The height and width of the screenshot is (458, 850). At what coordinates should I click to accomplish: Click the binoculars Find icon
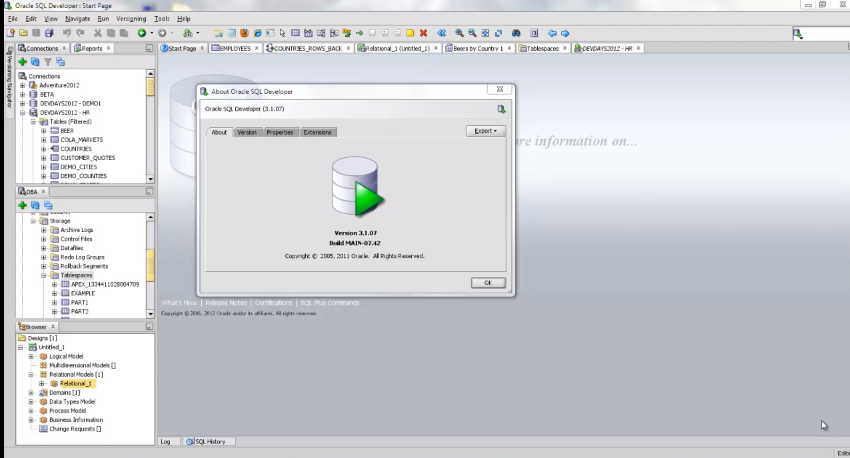coord(516,33)
